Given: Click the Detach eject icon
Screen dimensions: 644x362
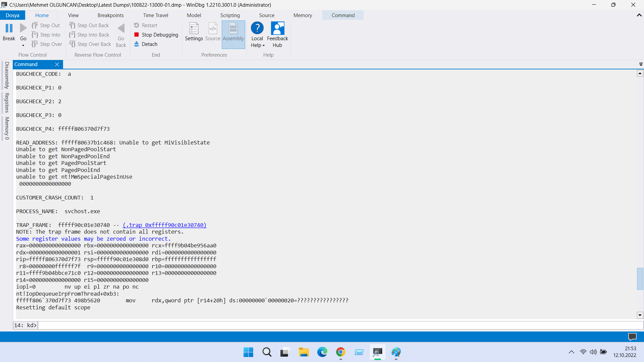Looking at the screenshot, I should coord(137,44).
